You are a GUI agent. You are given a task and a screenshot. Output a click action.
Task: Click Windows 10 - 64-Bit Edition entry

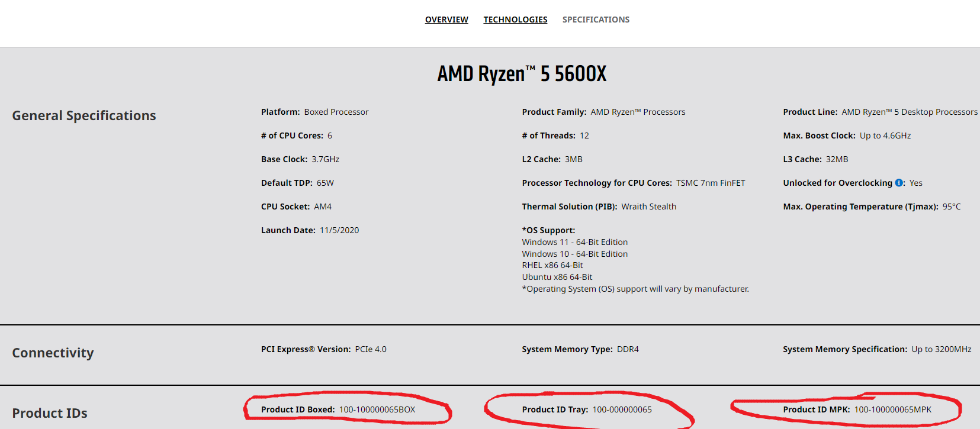click(575, 254)
